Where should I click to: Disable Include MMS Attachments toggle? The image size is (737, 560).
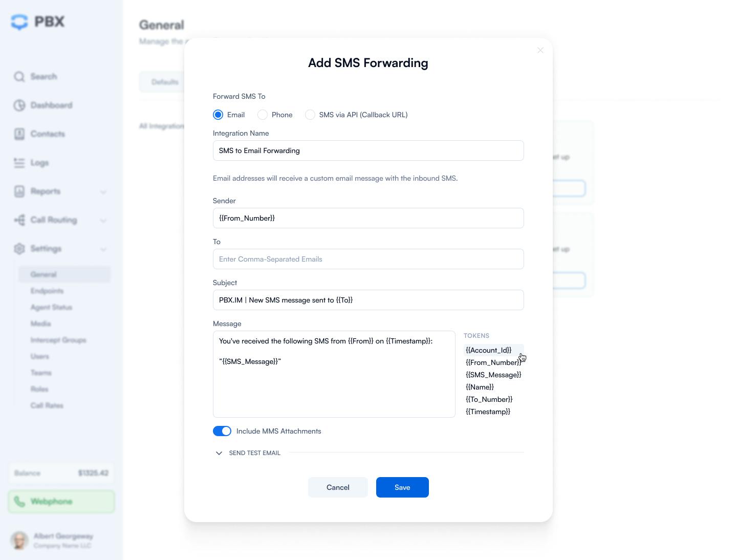click(222, 431)
